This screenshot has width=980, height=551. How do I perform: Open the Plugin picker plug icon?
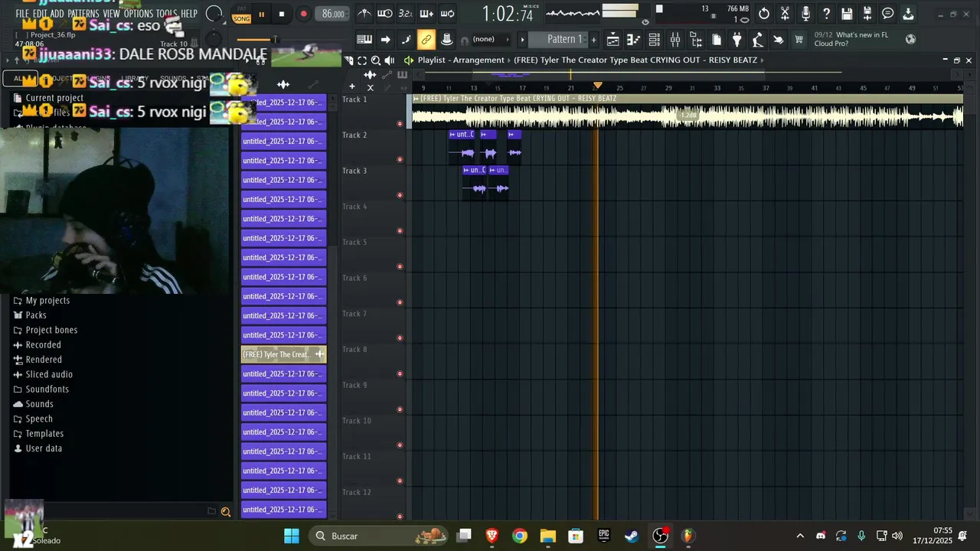[737, 39]
